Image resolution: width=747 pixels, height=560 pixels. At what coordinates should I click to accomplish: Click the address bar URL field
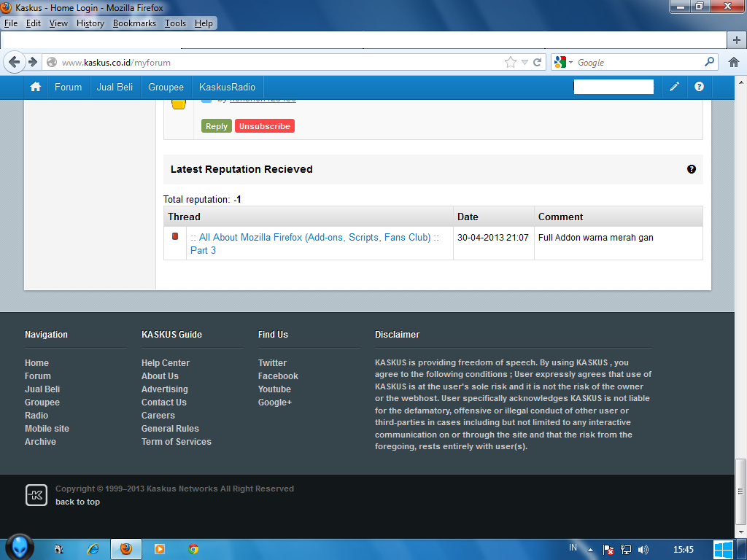pyautogui.click(x=281, y=63)
